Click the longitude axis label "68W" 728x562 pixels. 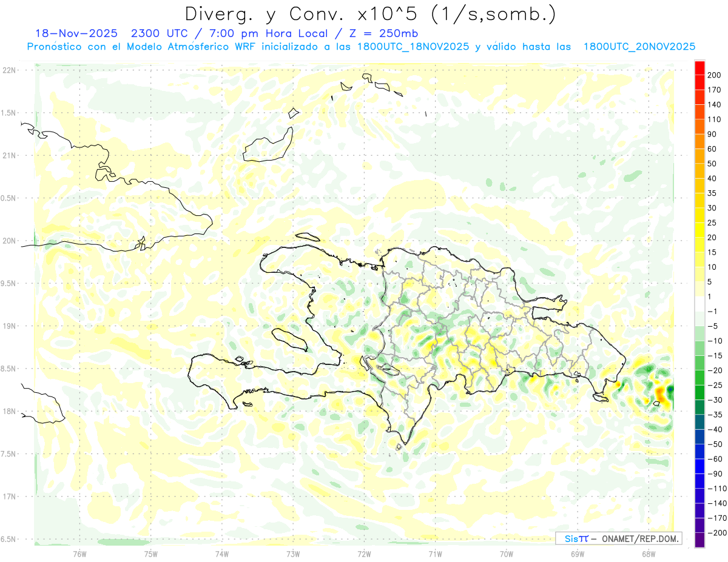(x=649, y=554)
